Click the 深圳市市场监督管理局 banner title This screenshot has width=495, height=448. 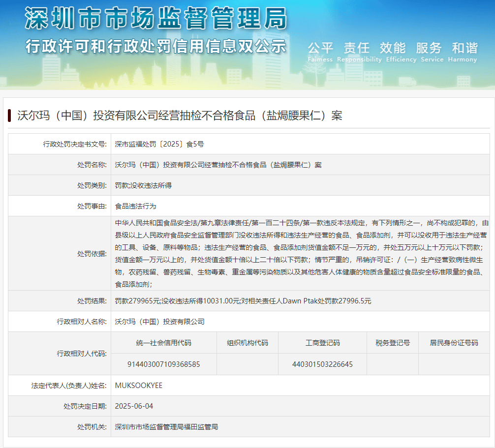[x=156, y=18]
